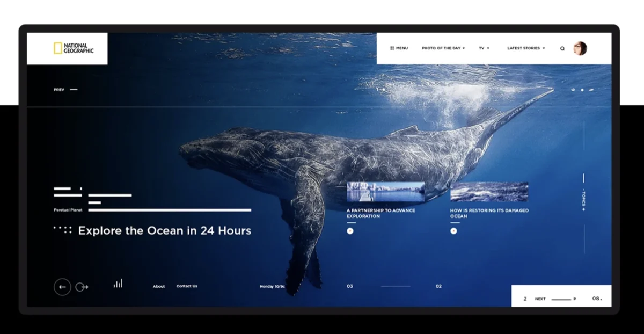Viewport: 644px width, 334px height.
Task: Click the page number 2 beside NEXT
Action: 525,299
